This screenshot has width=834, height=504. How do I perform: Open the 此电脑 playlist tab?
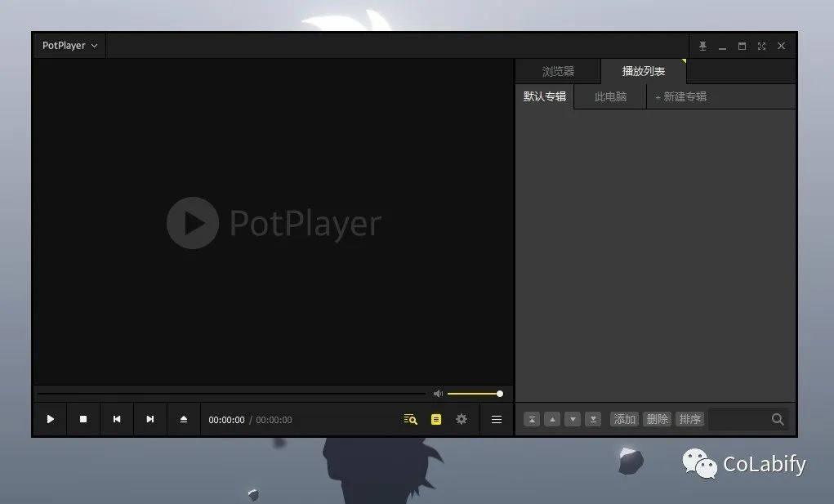pos(609,96)
